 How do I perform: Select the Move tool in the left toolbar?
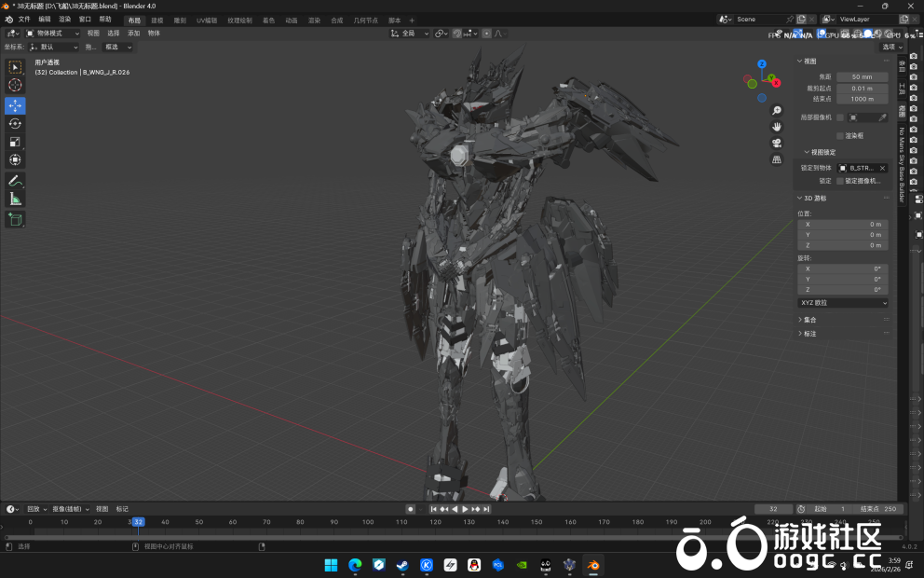click(15, 105)
